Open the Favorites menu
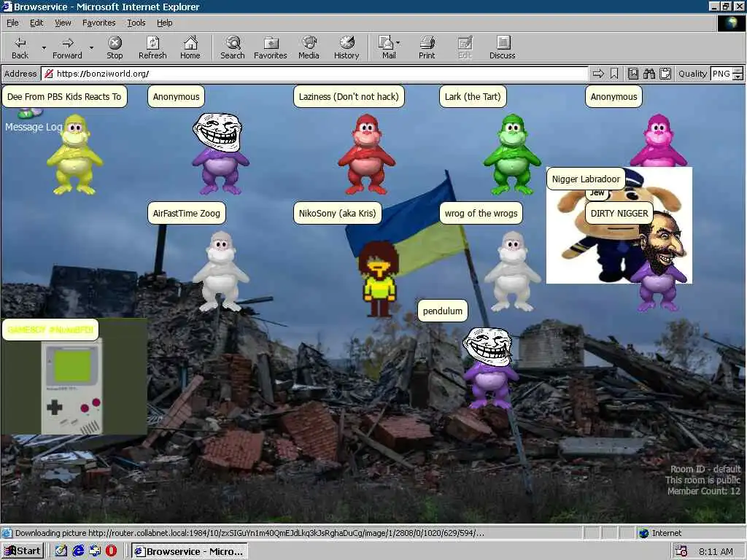This screenshot has height=560, width=747. pos(98,23)
